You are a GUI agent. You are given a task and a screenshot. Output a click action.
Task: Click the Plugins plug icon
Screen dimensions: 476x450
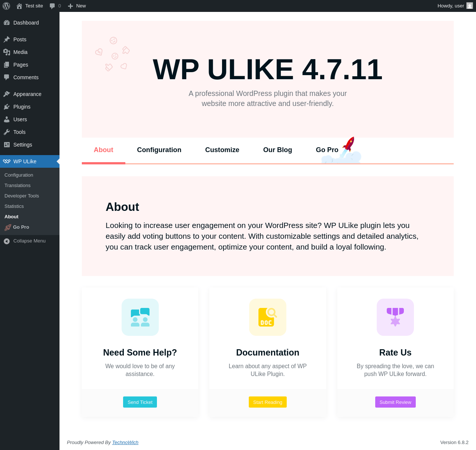[x=7, y=107]
